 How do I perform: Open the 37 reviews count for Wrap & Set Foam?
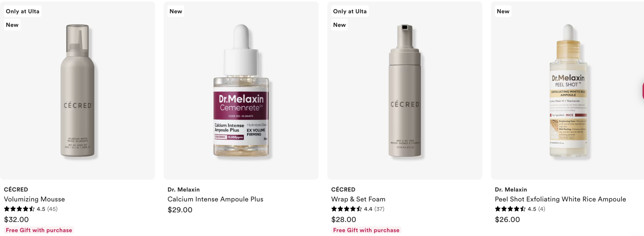pos(379,209)
